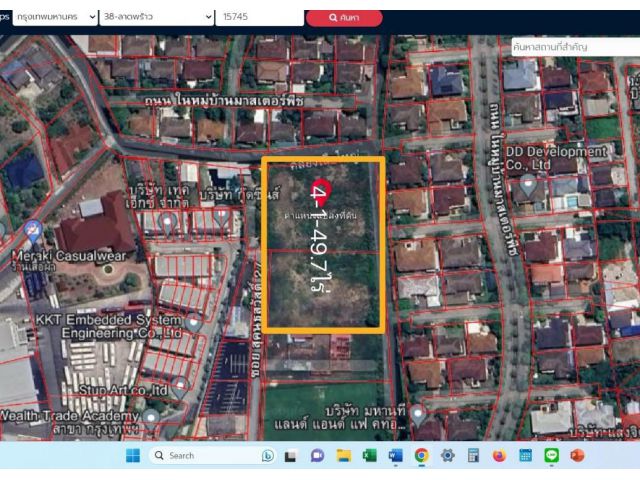Screen dimensions: 640x480
Task: Open Word from the taskbar
Action: pos(396,456)
